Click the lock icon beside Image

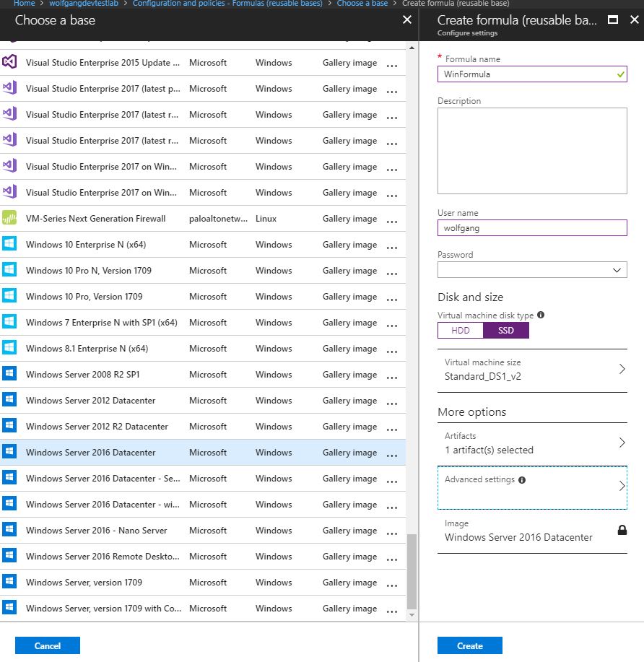622,530
